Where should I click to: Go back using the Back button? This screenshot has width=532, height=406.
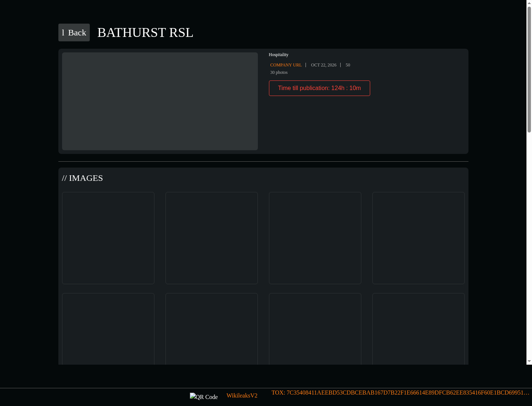pos(74,32)
